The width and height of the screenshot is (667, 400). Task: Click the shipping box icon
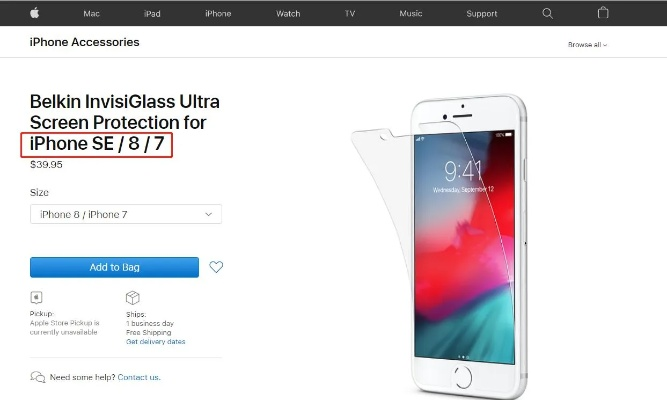pyautogui.click(x=132, y=297)
